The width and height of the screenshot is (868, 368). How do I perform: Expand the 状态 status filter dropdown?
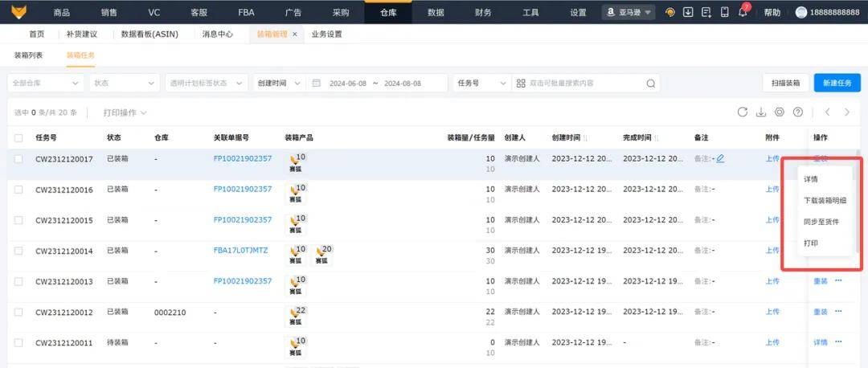[125, 83]
